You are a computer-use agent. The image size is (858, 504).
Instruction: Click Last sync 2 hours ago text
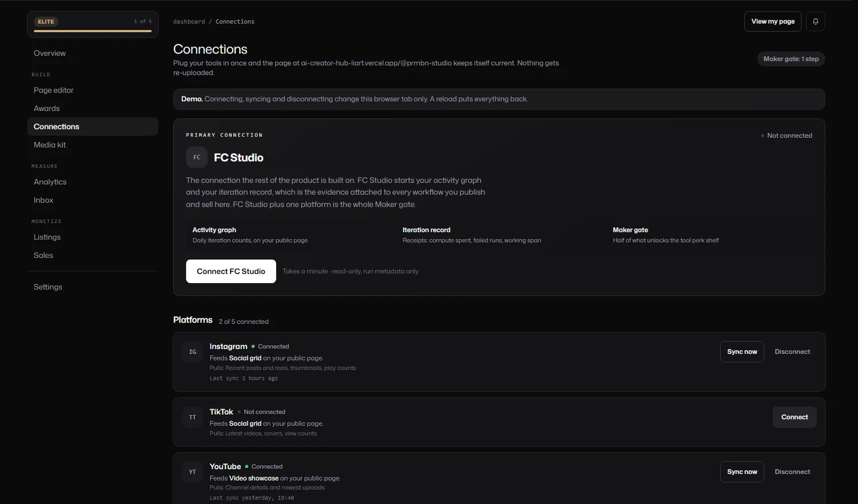pos(244,378)
